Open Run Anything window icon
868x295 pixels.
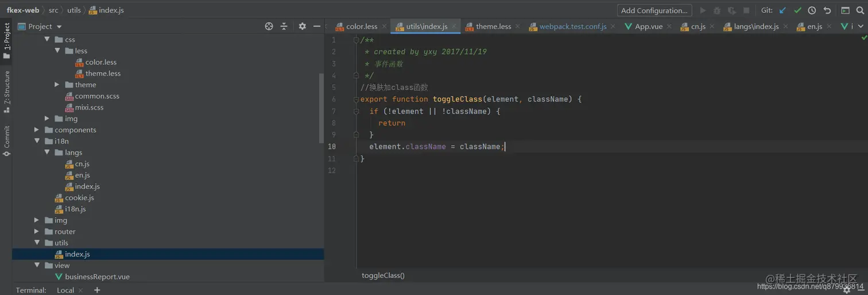click(845, 10)
